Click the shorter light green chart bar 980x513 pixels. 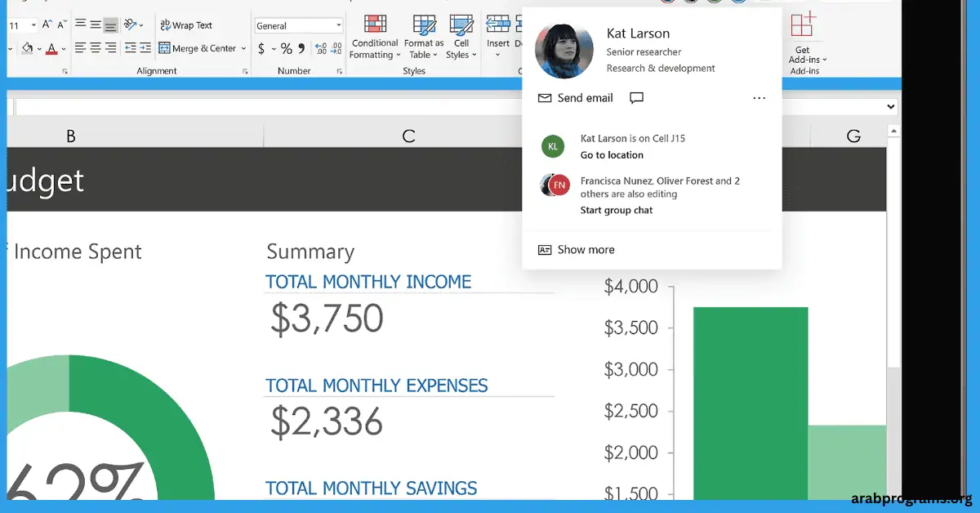[x=847, y=462]
